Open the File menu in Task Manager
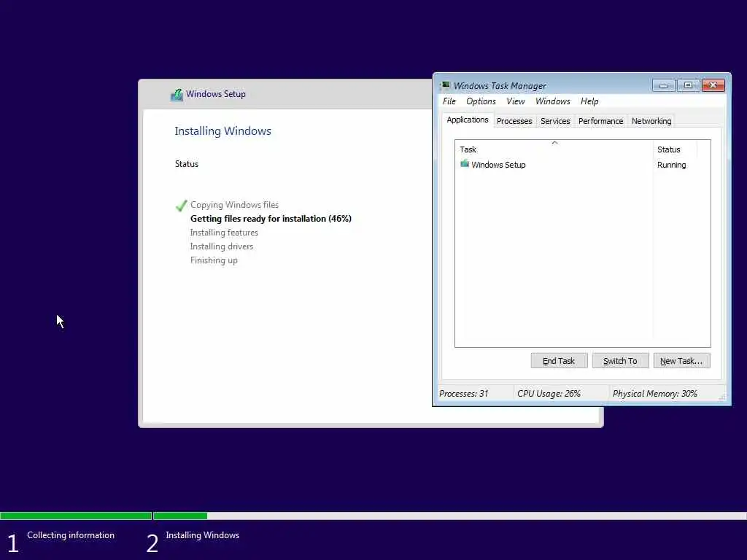 tap(449, 101)
